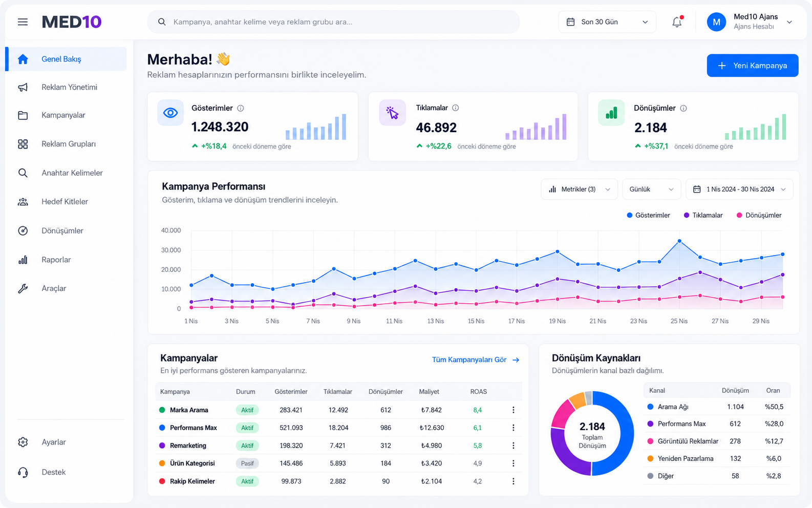
Task: Open the 1 Nis 2024 - 30 Nis 2024 date picker
Action: click(740, 189)
